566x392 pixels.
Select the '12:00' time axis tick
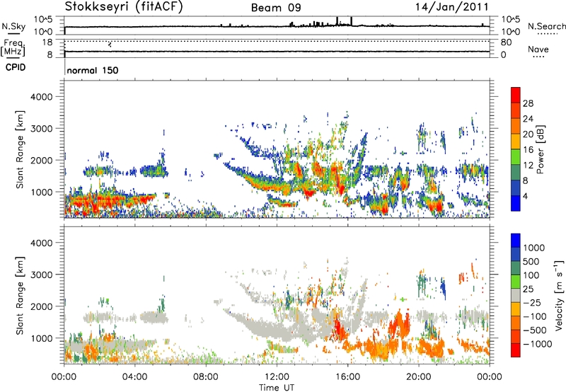(x=277, y=377)
